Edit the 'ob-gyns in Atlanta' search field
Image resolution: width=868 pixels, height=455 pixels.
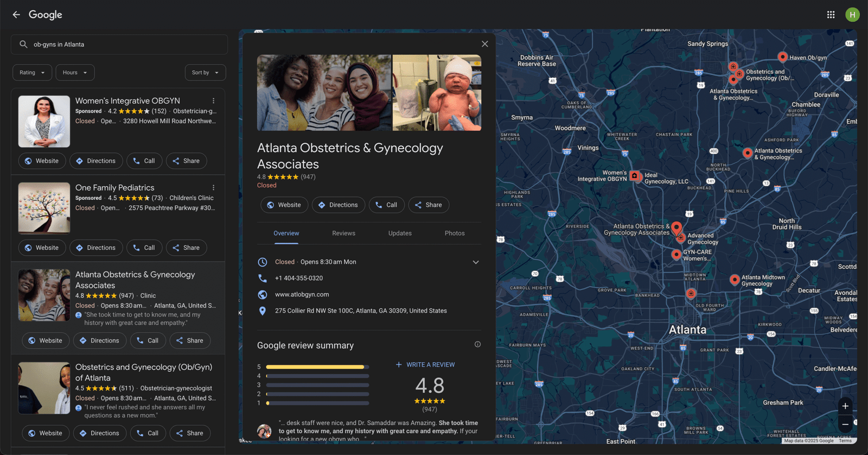pyautogui.click(x=119, y=45)
